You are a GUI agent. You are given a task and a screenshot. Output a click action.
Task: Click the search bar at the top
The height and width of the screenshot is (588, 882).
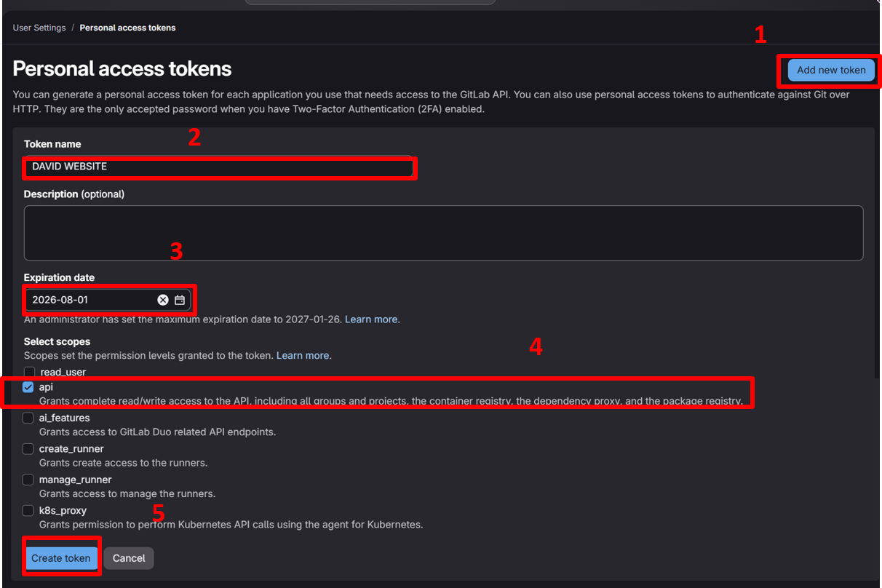coord(370,4)
